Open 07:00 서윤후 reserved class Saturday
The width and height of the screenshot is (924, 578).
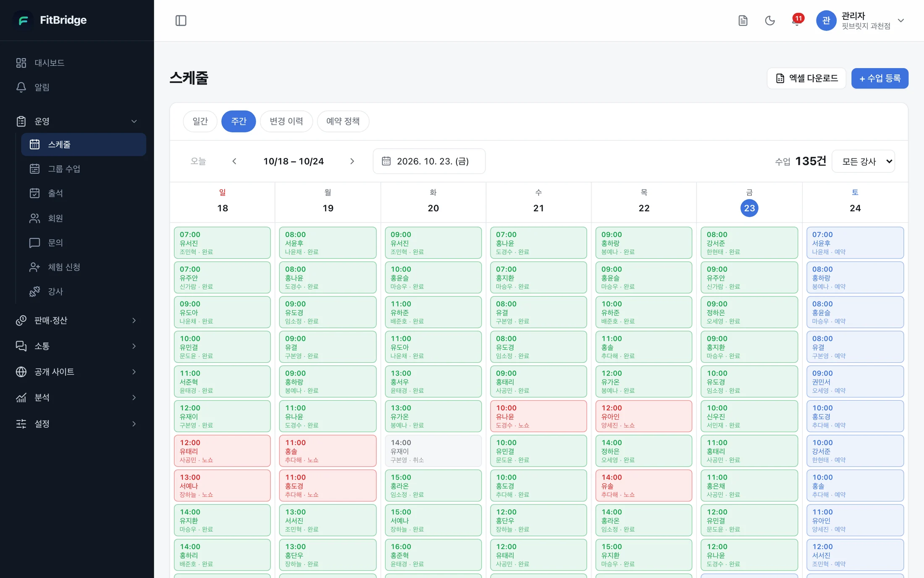[855, 243]
